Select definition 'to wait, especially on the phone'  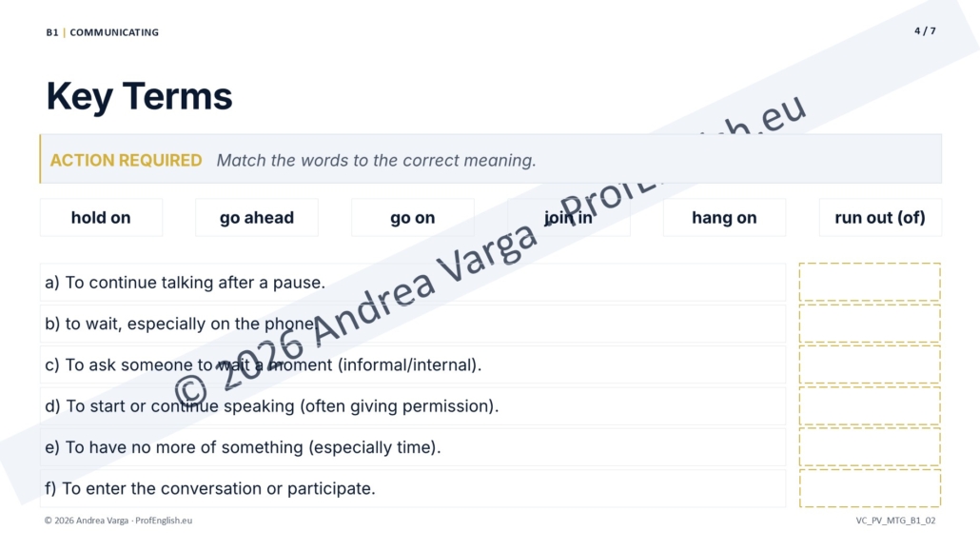(413, 324)
